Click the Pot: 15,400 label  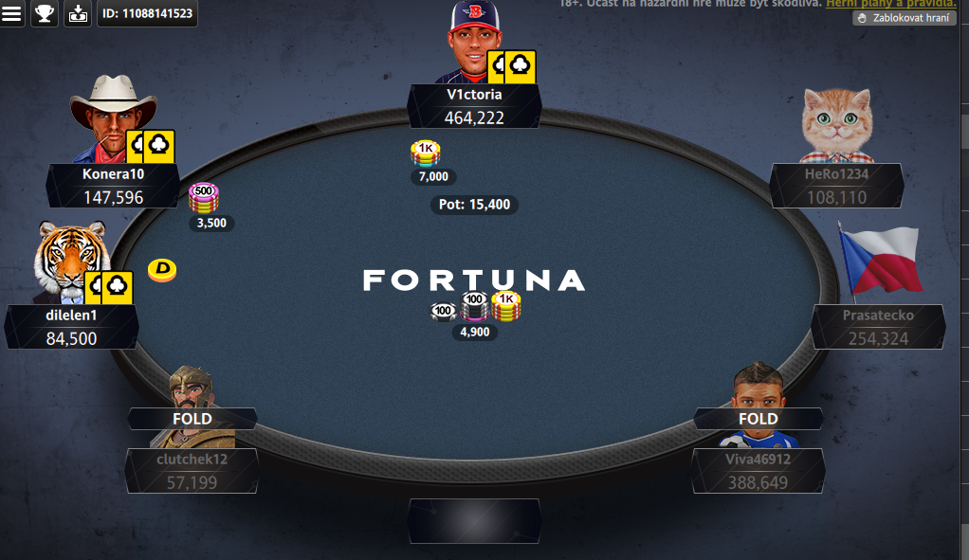(x=475, y=205)
